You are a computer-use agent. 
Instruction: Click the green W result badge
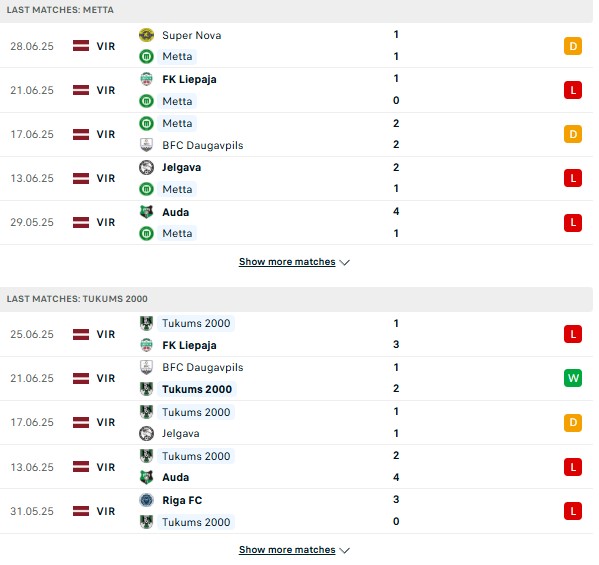tap(573, 378)
